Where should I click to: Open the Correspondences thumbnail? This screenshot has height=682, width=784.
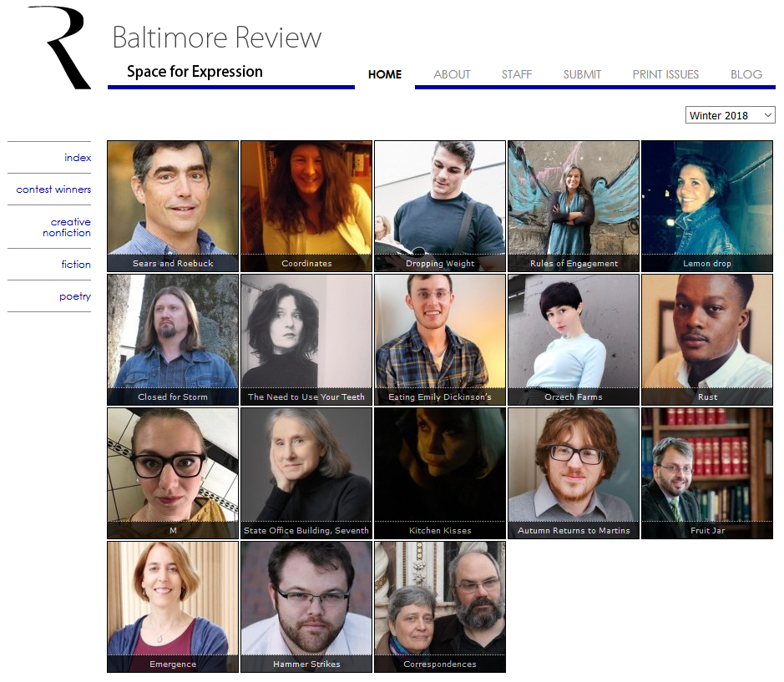[440, 607]
